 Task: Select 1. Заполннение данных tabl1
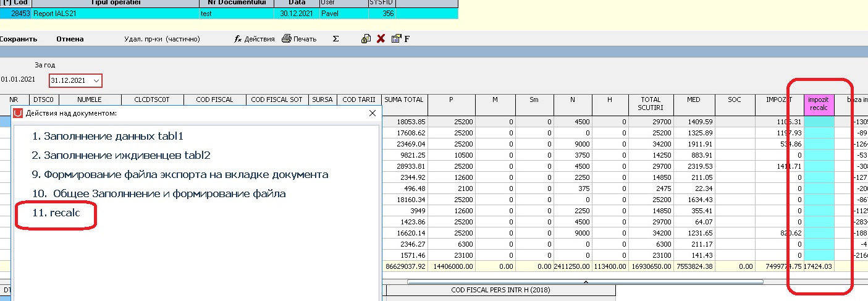point(108,136)
